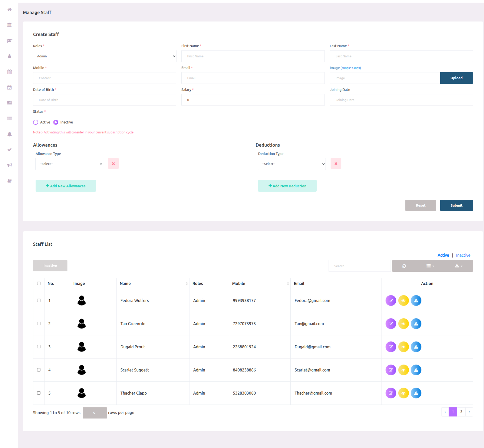Switch to the Inactive staff filter

tap(463, 255)
